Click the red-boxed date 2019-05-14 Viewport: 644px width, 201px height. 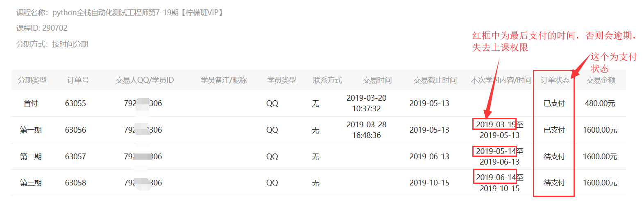(x=495, y=151)
